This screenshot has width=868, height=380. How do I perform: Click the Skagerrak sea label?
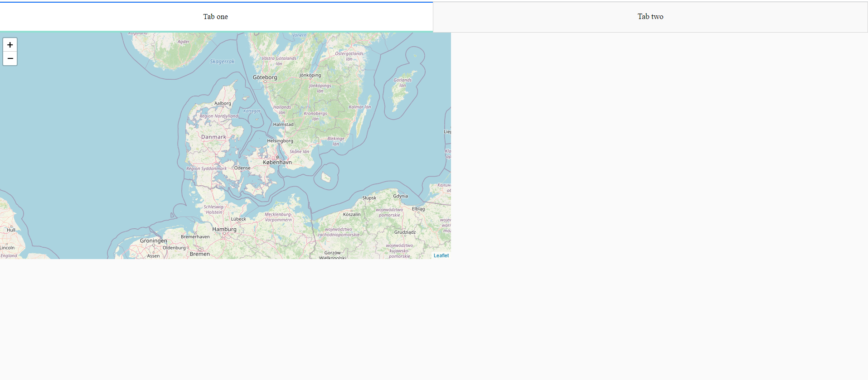[x=222, y=62]
